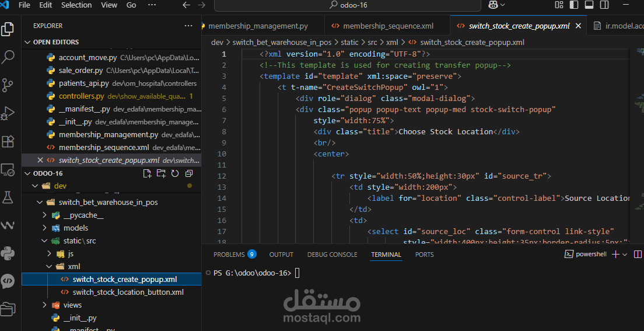This screenshot has width=644, height=331.
Task: Open the Edit menu
Action: click(x=45, y=5)
